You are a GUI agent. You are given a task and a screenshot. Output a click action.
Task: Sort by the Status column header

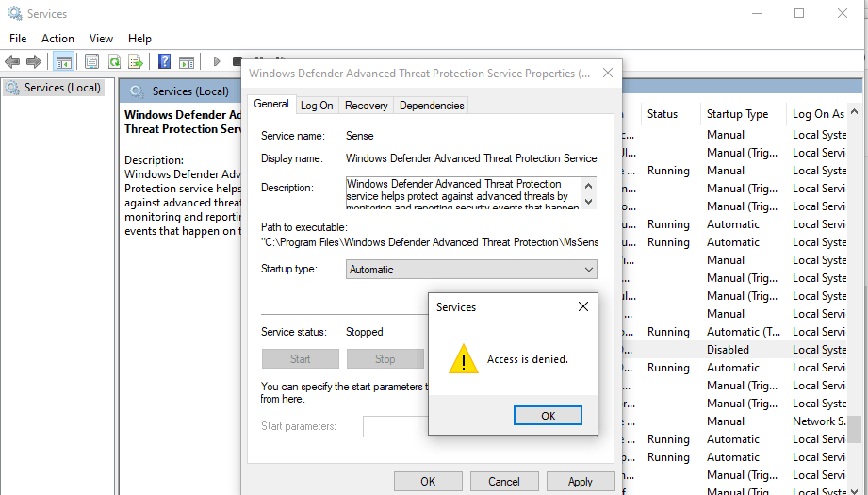(x=662, y=114)
